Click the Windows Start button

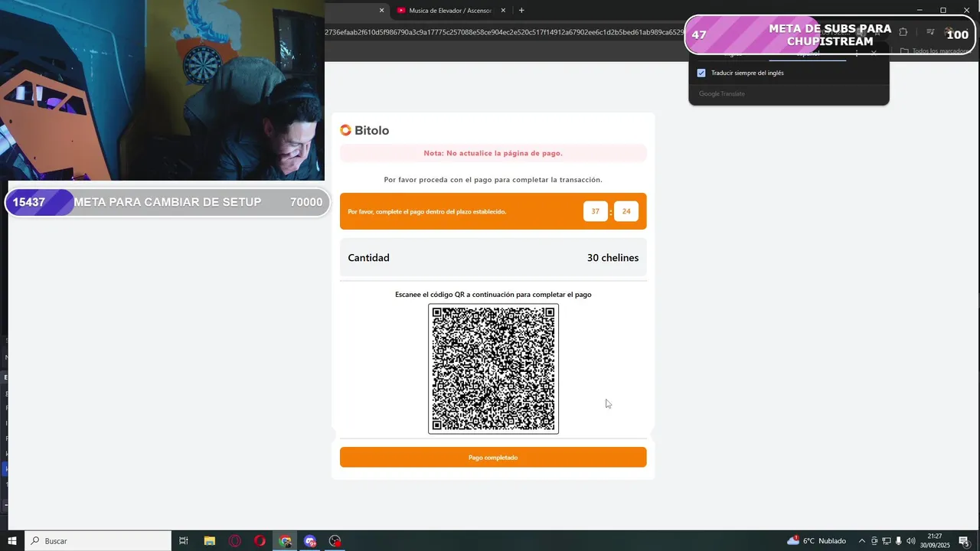tap(12, 541)
